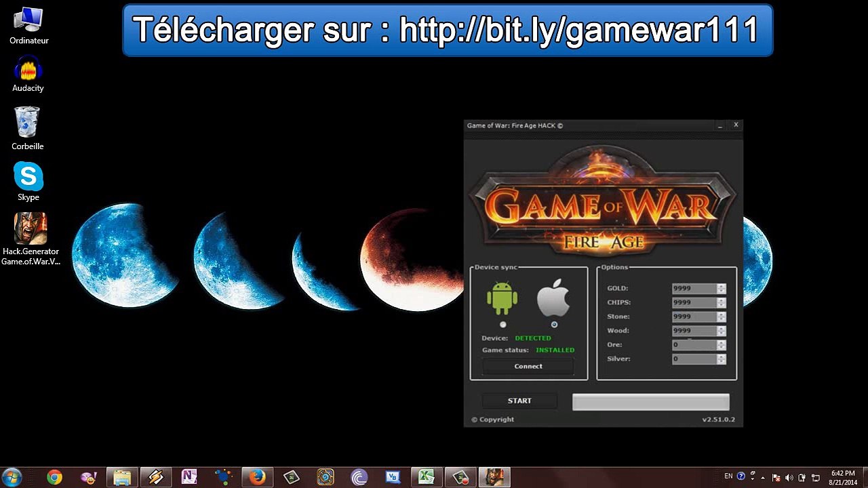Click the Game of War: Fire Age HACK title
The width and height of the screenshot is (868, 488).
click(515, 125)
